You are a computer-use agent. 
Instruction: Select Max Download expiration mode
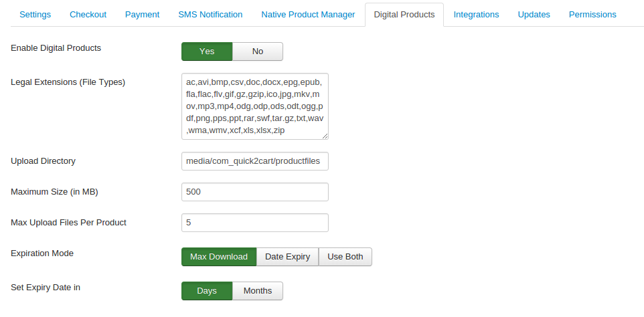[219, 257]
